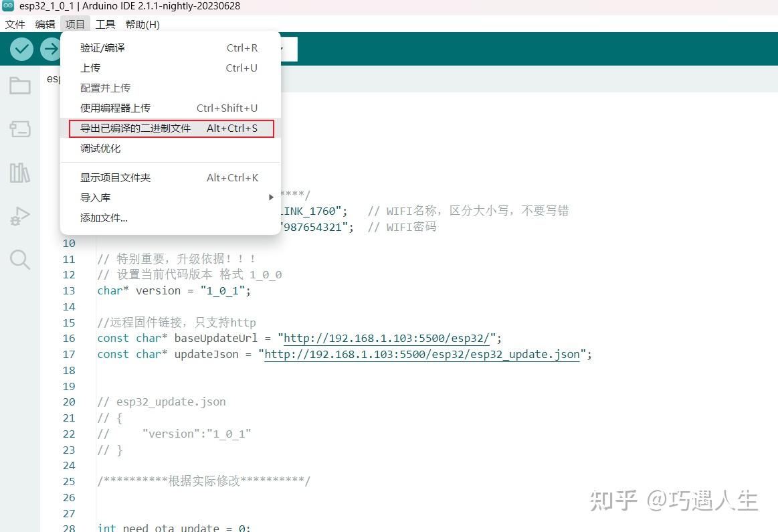Open the 文件 menu
This screenshot has height=532, width=778.
[x=15, y=24]
